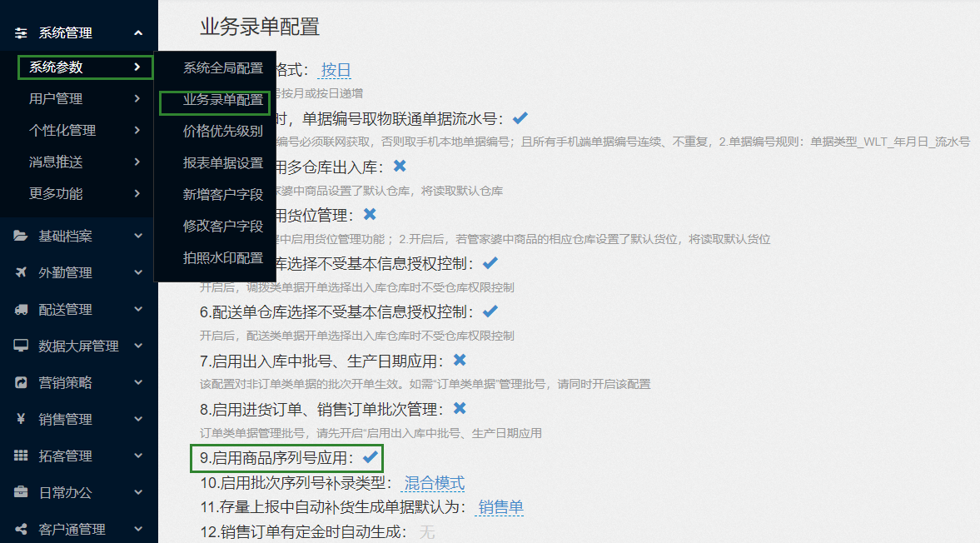This screenshot has height=543, width=980.
Task: Enable 多仓库出入库 by clicking its cross
Action: tap(400, 166)
